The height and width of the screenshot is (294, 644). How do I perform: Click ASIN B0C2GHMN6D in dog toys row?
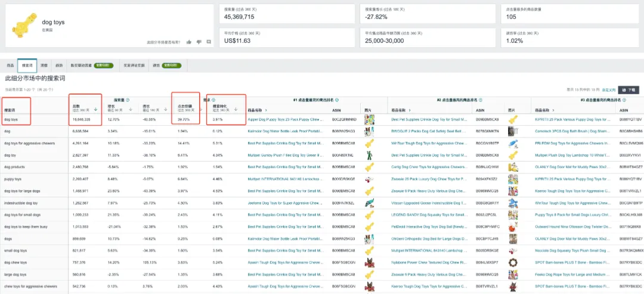coord(344,119)
